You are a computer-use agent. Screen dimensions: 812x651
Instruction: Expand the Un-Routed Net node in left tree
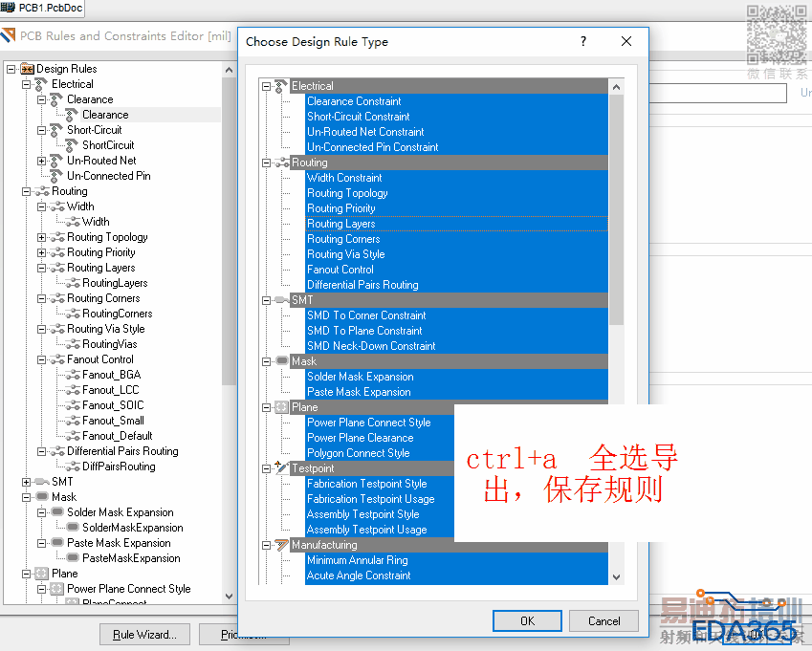[42, 161]
